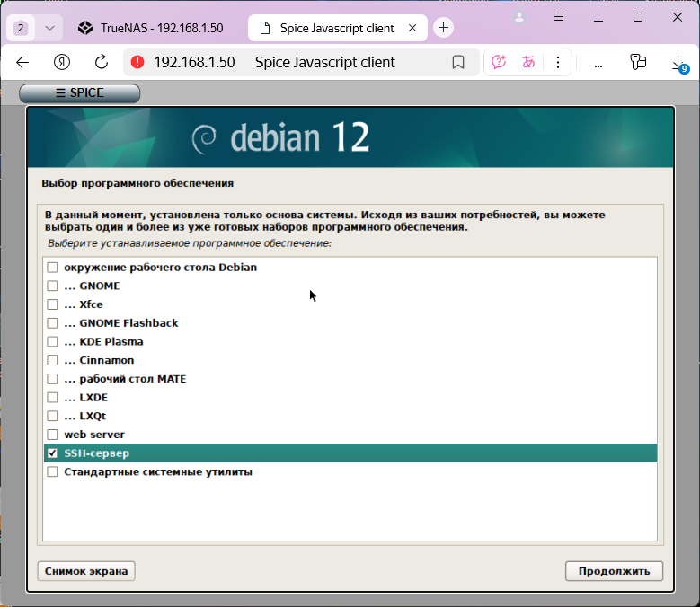Open the browser profile avatar
700x607 pixels.
coord(518,17)
